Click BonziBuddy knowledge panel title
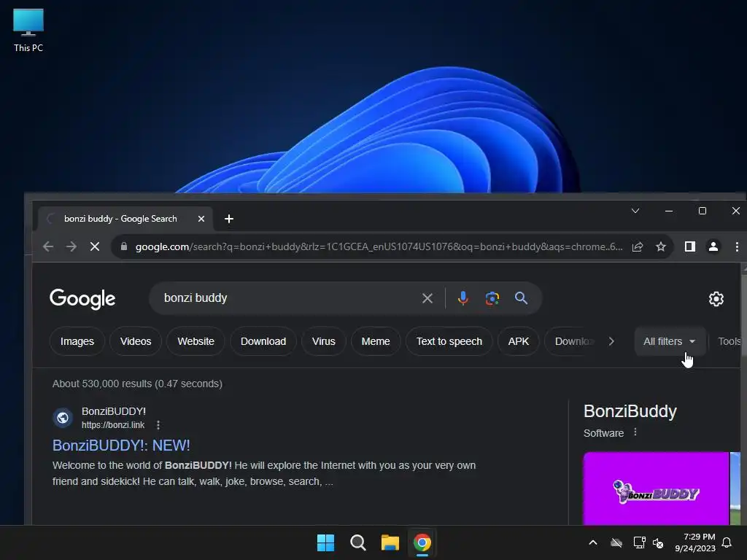Image resolution: width=747 pixels, height=560 pixels. click(630, 411)
